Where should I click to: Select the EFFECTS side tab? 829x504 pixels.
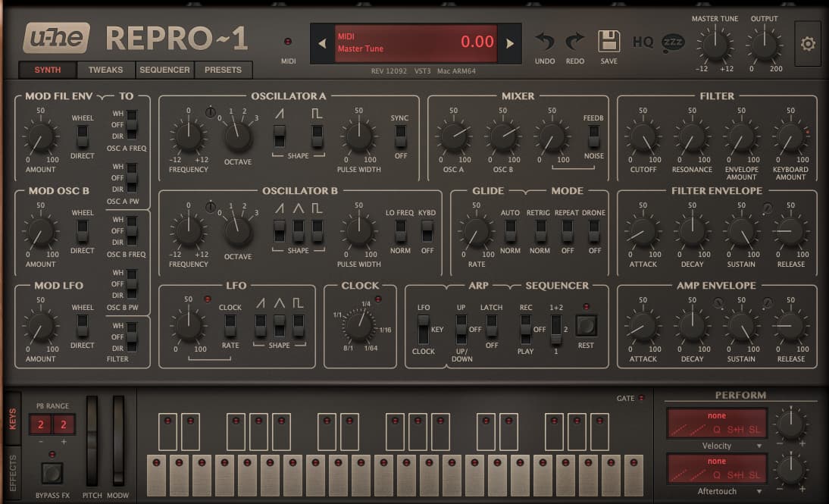coord(12,473)
